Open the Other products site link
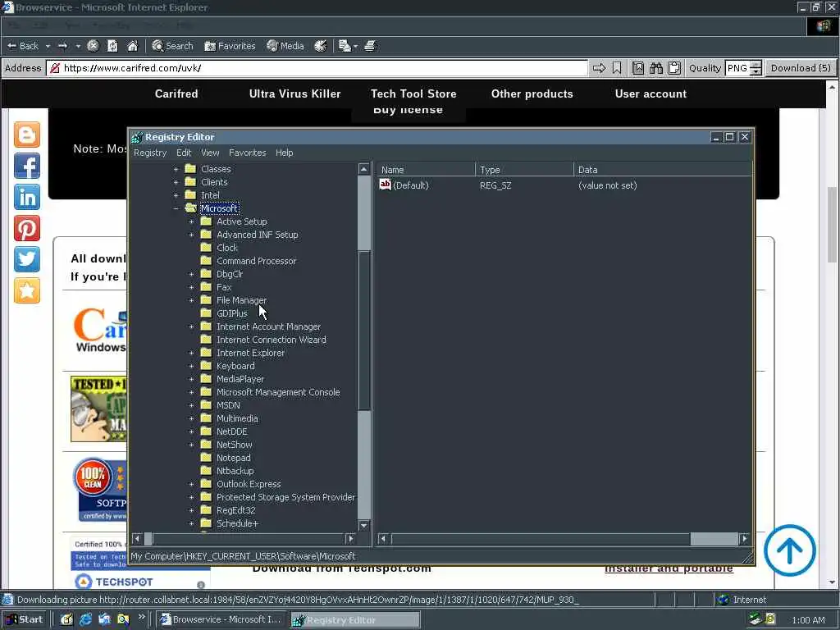840x630 pixels. click(x=532, y=94)
